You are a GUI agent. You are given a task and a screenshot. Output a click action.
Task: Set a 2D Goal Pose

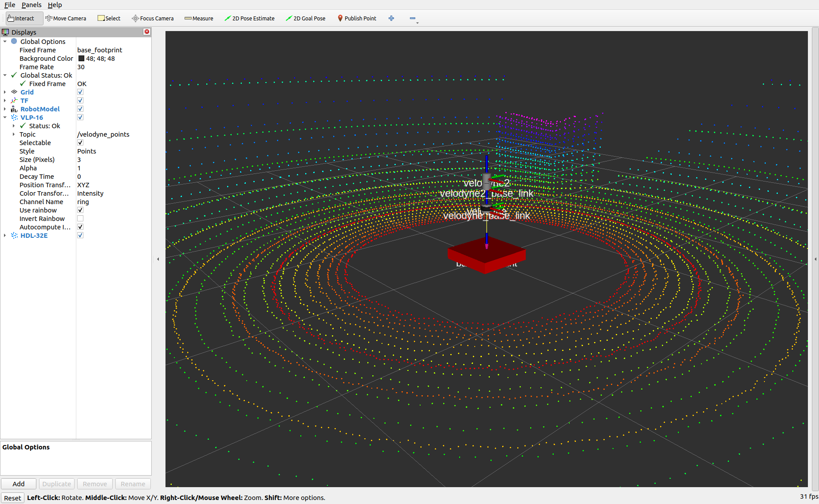[x=306, y=18]
